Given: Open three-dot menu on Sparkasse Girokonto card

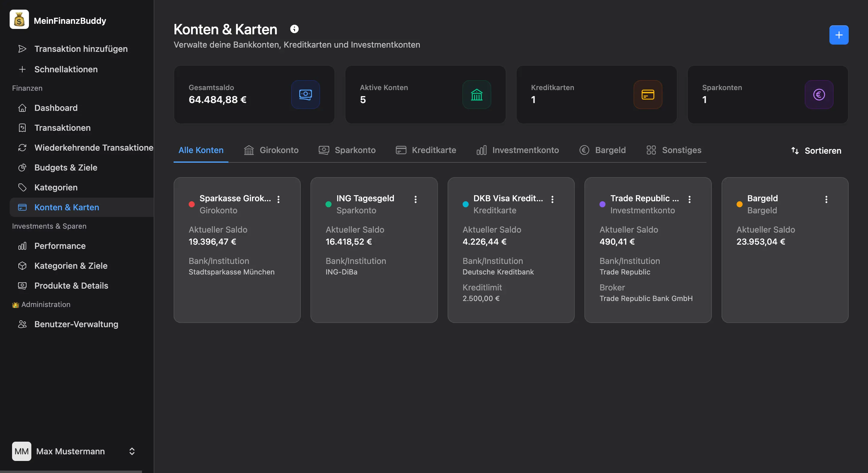Looking at the screenshot, I should [278, 199].
